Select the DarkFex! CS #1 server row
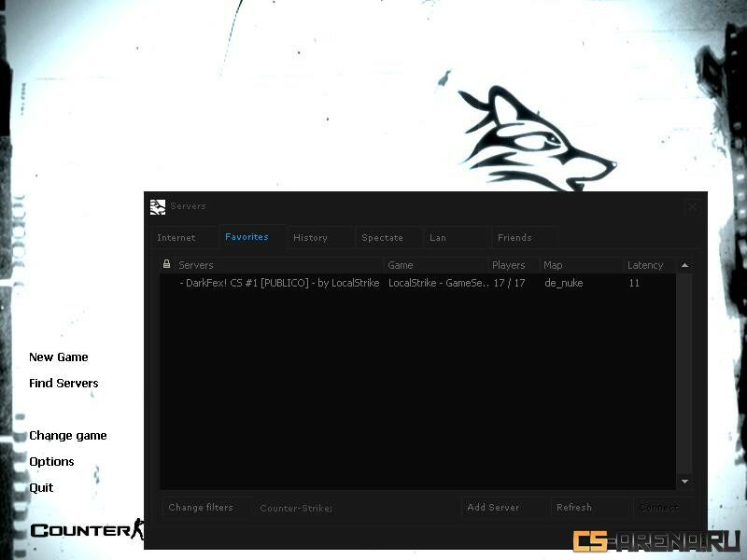 (280, 283)
